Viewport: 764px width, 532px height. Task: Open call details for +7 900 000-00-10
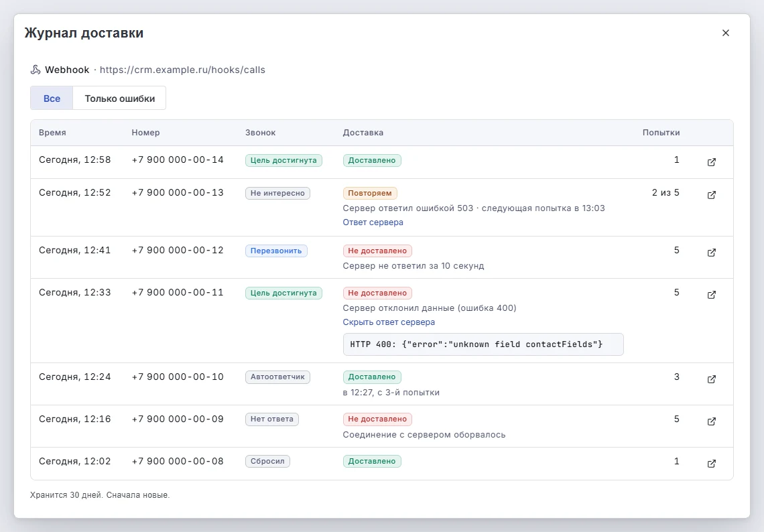(711, 379)
